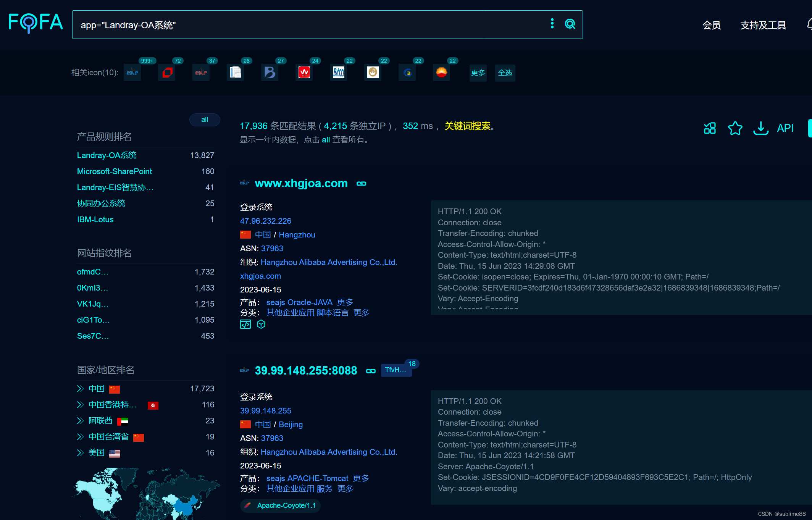The image size is (812, 520).
Task: Click the 关键词搜索 link
Action: 467,126
